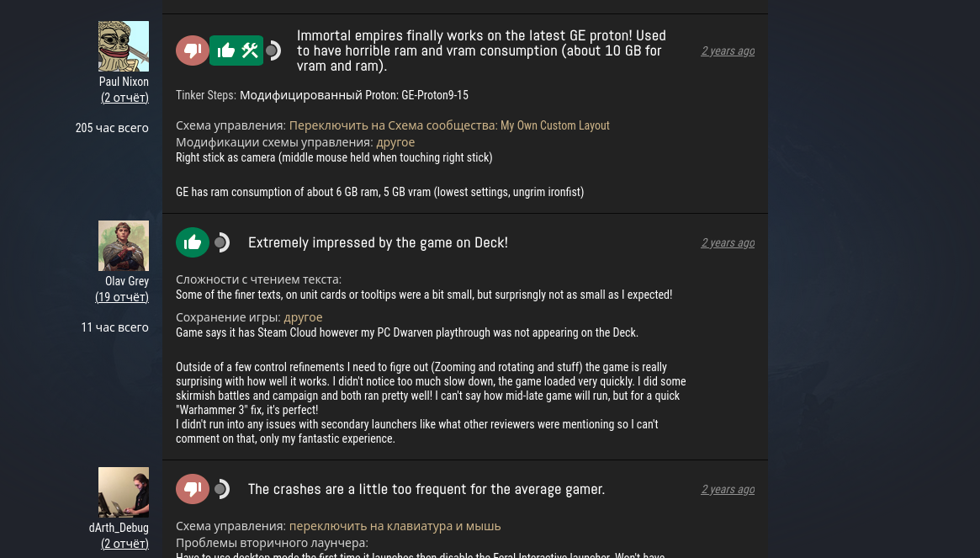Open Paul Nixon's '2 отчёт' reports link
The width and height of the screenshot is (980, 558).
click(125, 98)
